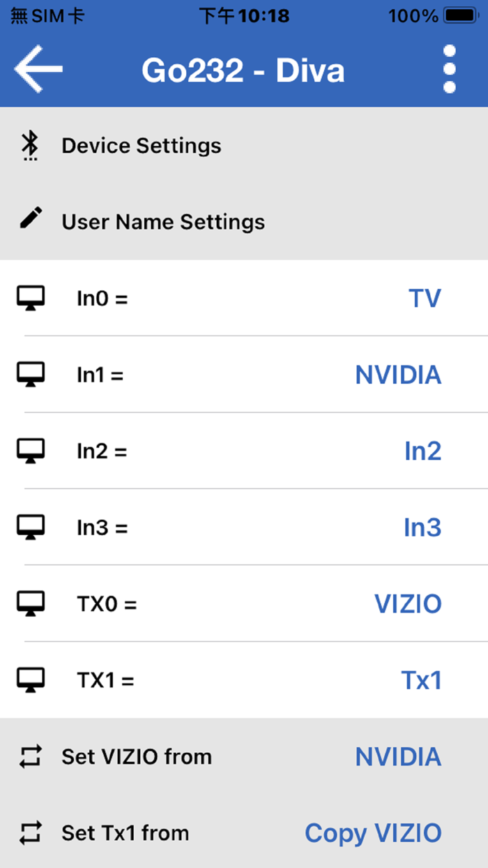Image resolution: width=488 pixels, height=868 pixels.
Task: Click the monitor icon next to In2
Action: coord(31,451)
